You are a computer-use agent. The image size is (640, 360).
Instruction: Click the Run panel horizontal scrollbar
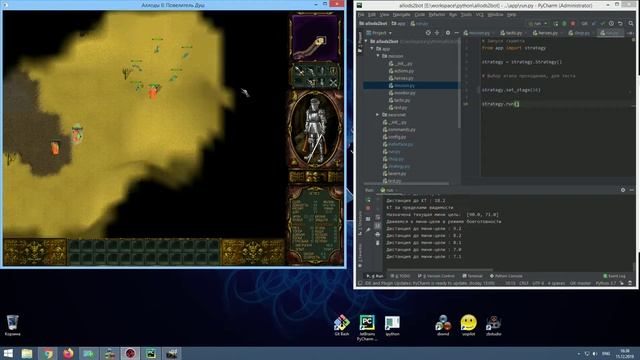[440, 270]
